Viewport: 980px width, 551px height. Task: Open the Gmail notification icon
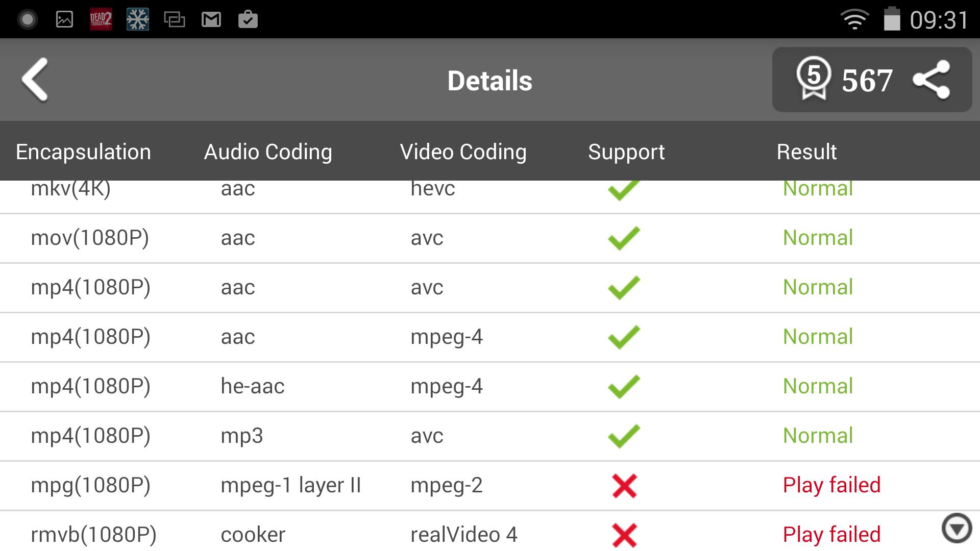point(211,20)
